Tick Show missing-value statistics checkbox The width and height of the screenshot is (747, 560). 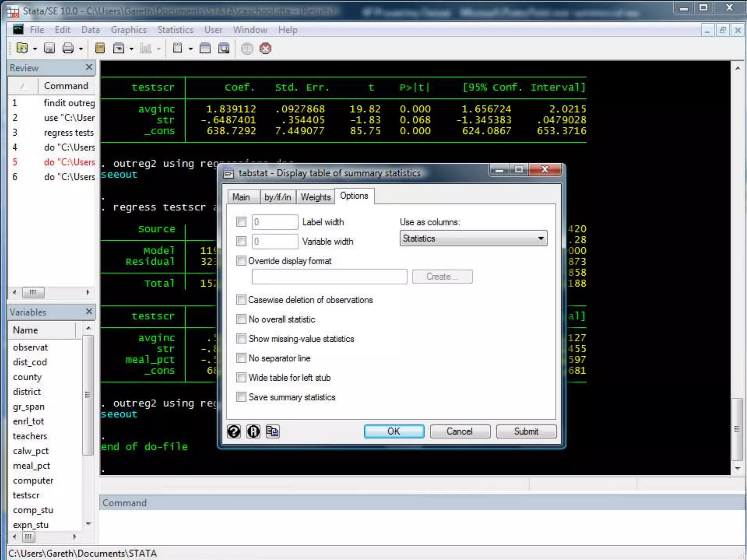point(241,339)
